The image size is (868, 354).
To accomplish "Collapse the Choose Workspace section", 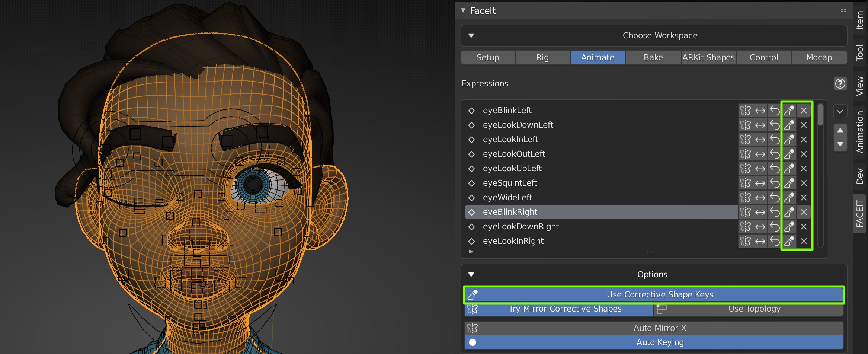I will click(x=471, y=36).
